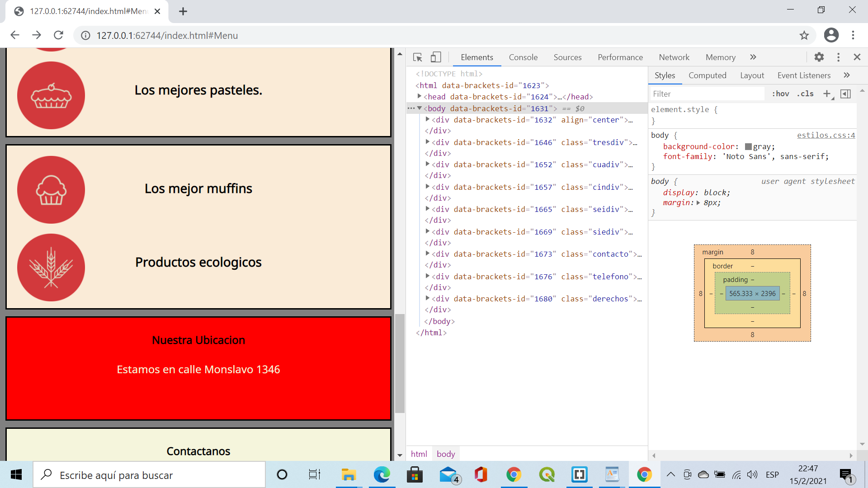Screen dimensions: 868x488
Task: Expand the head element node
Action: 419,96
